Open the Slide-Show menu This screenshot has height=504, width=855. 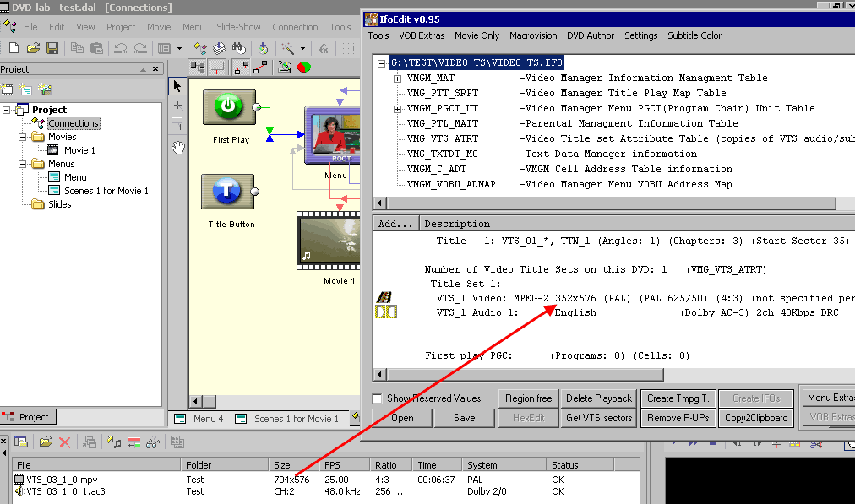pyautogui.click(x=238, y=27)
